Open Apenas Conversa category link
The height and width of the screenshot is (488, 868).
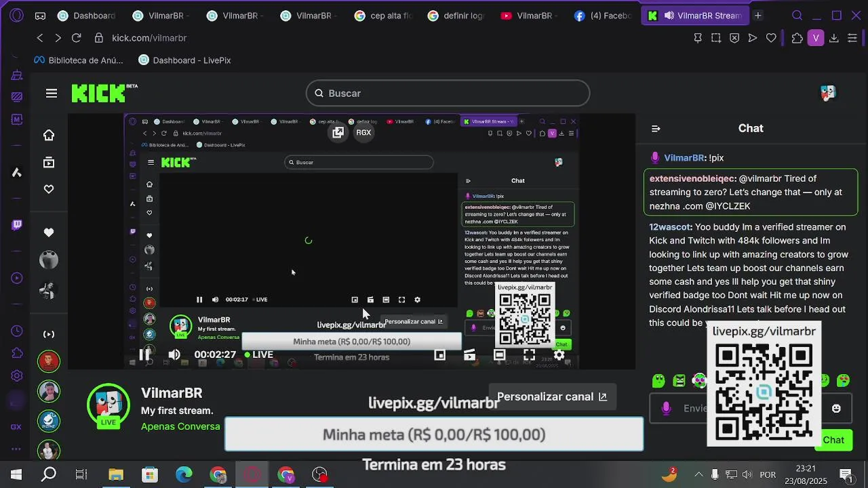[180, 426]
